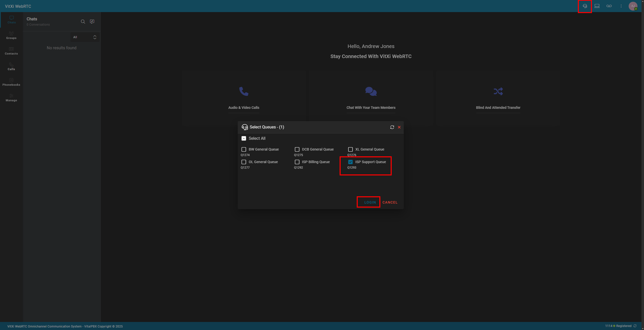Expand the All chats filter dropdown
Screen dimensions: 644x330
(85, 37)
